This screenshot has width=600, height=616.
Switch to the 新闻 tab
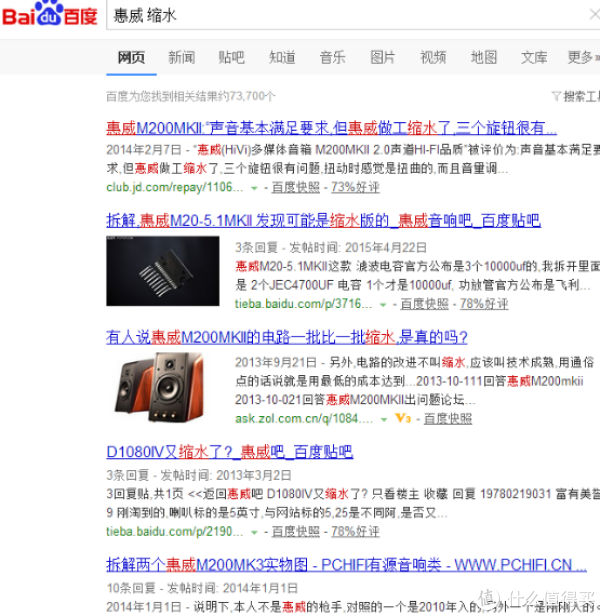182,58
